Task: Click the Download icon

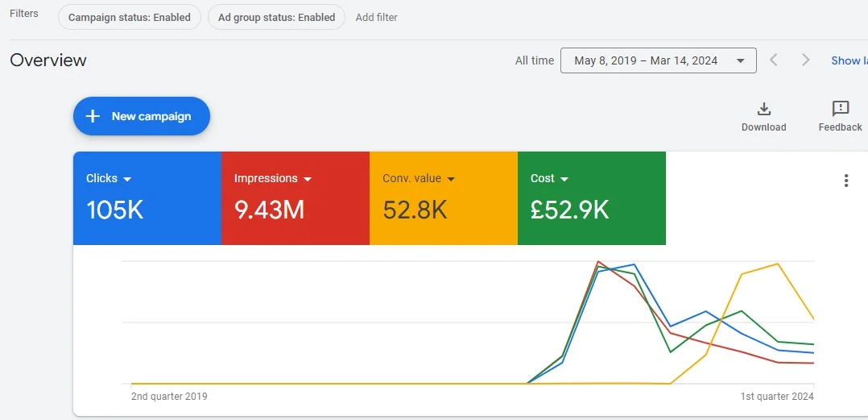Action: [x=763, y=110]
